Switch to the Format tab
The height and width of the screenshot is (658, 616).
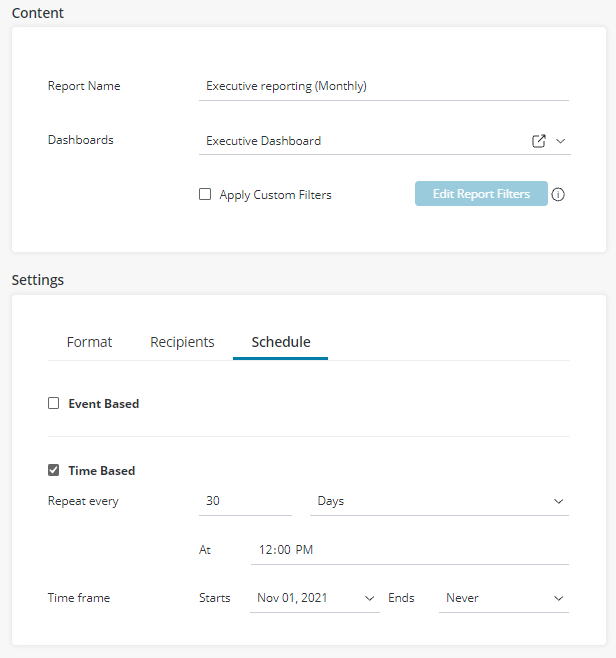click(x=89, y=342)
